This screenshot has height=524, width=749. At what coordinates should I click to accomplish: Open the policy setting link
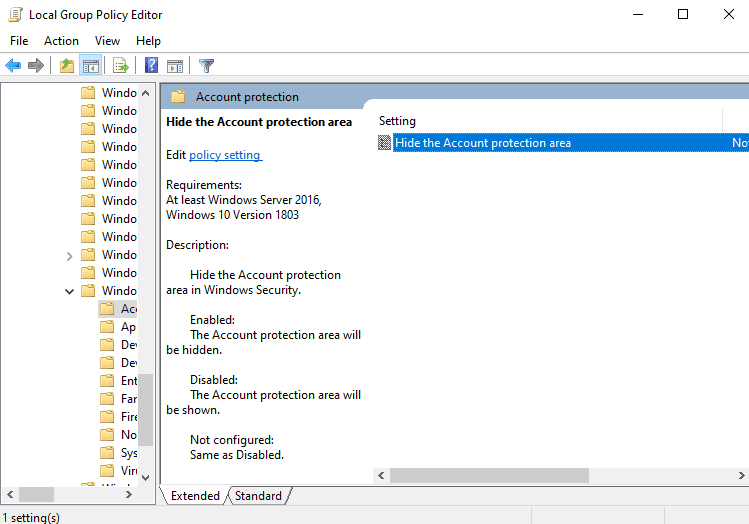(225, 155)
